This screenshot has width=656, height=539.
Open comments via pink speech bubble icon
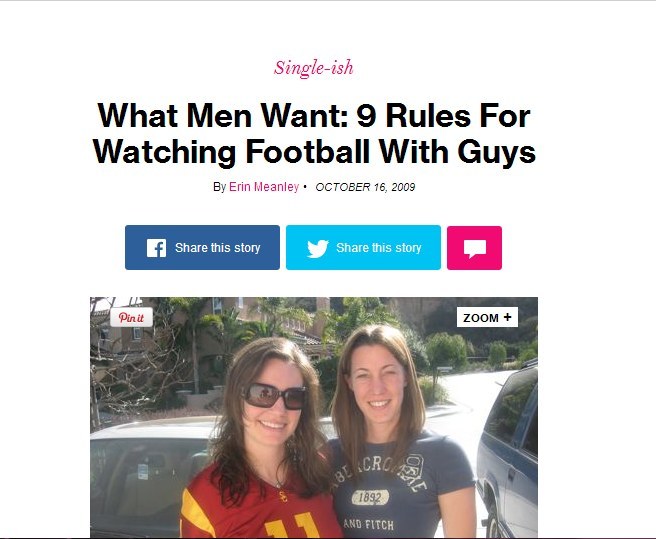coord(474,248)
